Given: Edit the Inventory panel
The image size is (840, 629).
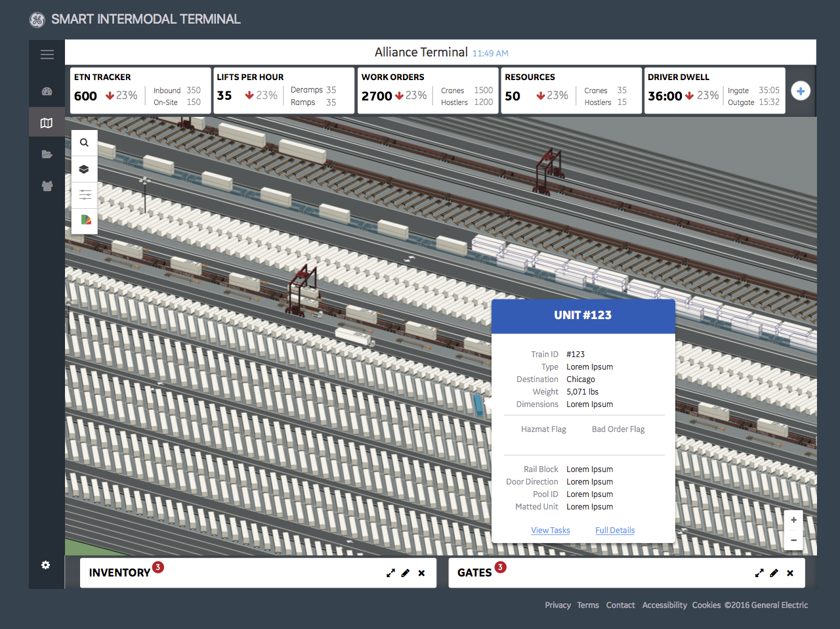Looking at the screenshot, I should (x=406, y=573).
